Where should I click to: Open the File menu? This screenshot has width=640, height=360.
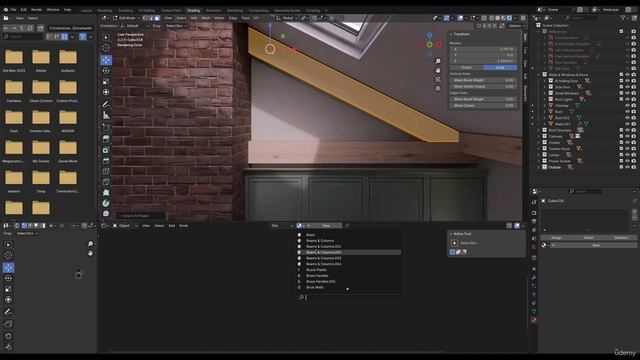click(x=13, y=9)
